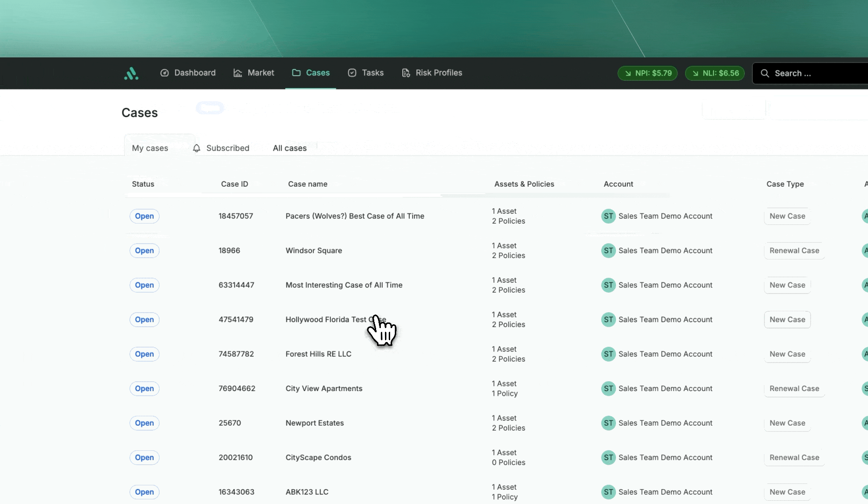Click the NLI: $6.56 indicator badge
Viewport: 868px width, 504px height.
coord(714,73)
